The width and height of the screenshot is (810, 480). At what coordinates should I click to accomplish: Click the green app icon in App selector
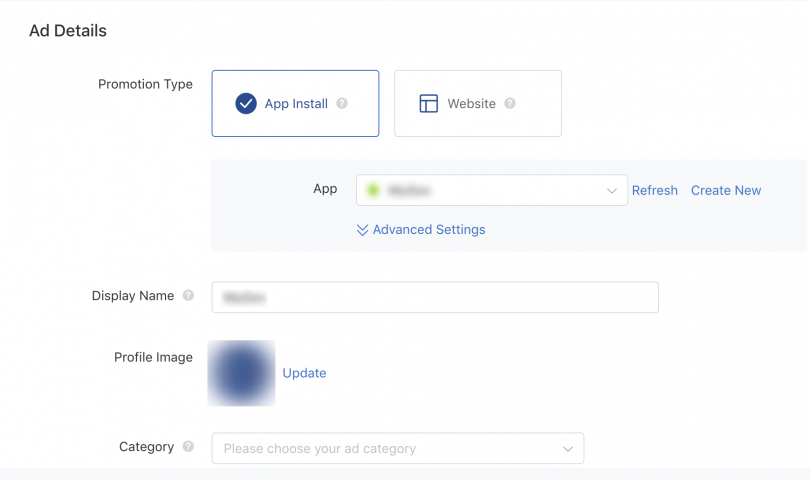click(374, 190)
